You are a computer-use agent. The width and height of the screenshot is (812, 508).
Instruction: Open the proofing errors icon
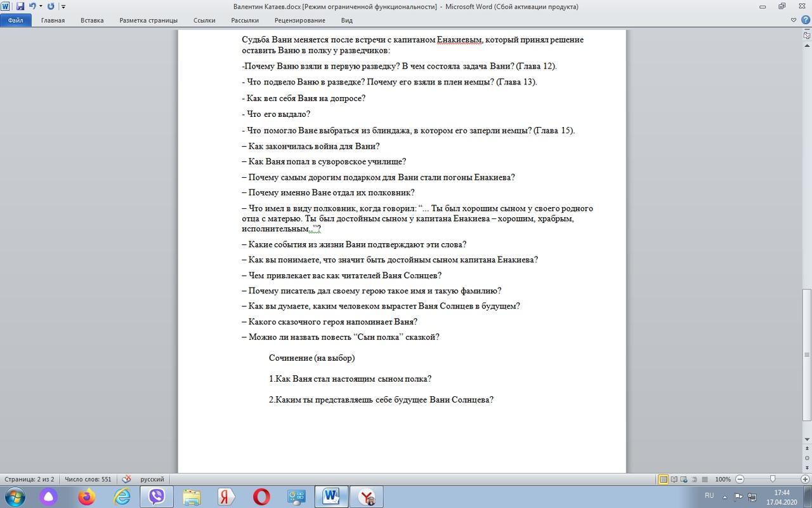pyautogui.click(x=126, y=479)
